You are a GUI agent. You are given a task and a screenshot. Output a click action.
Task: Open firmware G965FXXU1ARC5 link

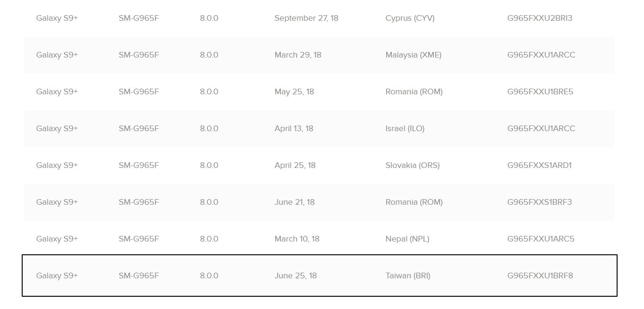[541, 239]
